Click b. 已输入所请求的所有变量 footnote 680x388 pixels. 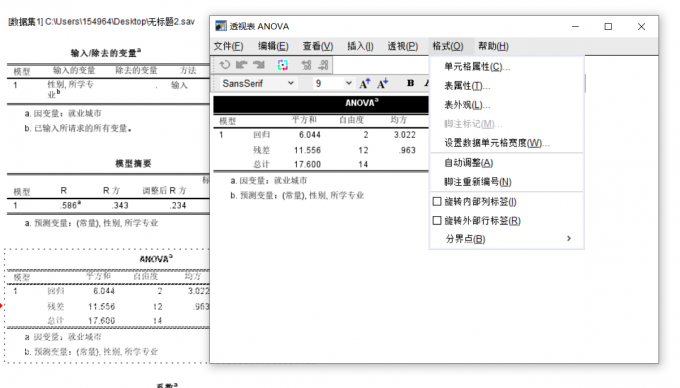[78, 128]
